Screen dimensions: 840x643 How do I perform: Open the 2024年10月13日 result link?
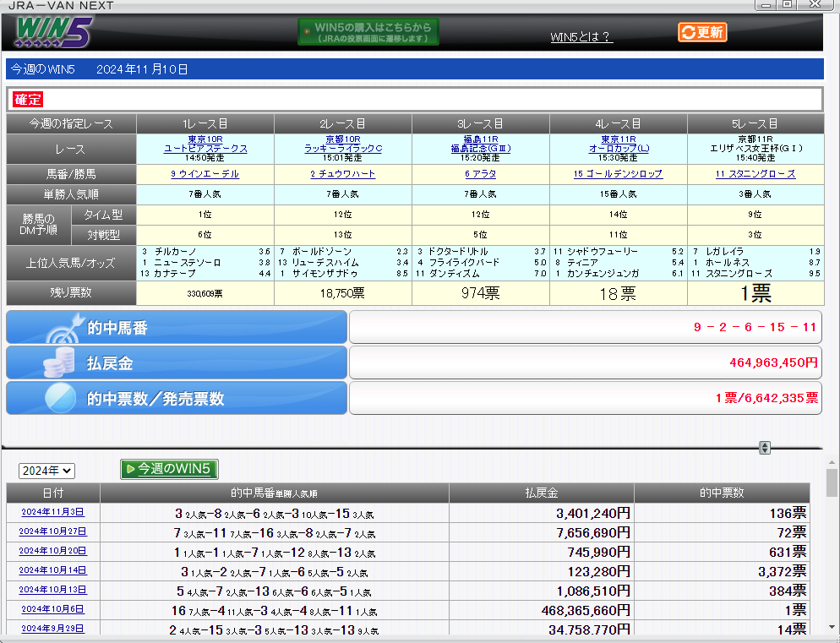[x=52, y=590]
